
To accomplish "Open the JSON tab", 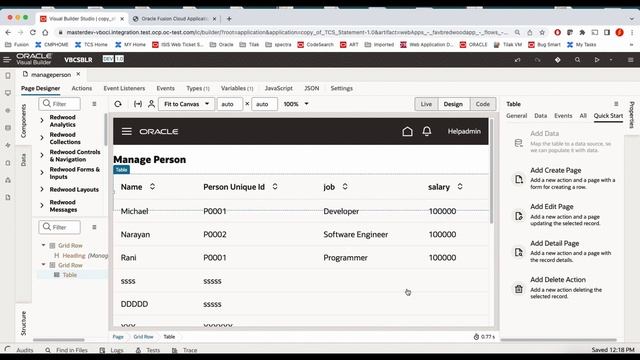I will (311, 88).
